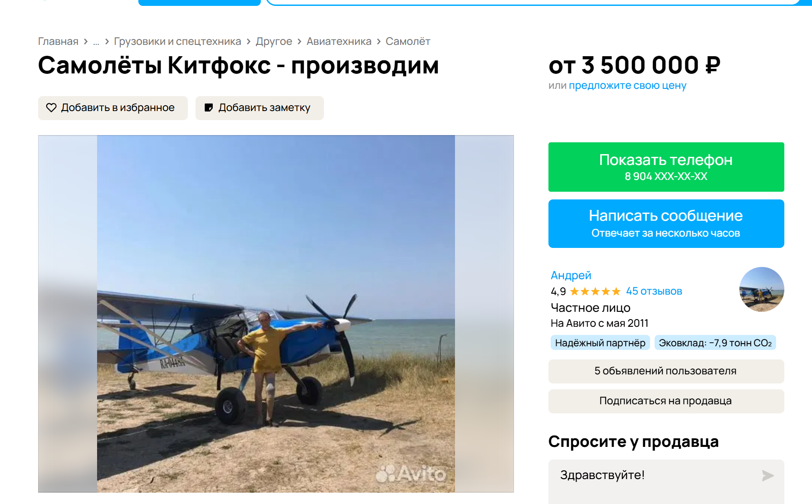Image resolution: width=812 pixels, height=504 pixels.
Task: Click the send arrow in the message box
Action: (x=768, y=475)
